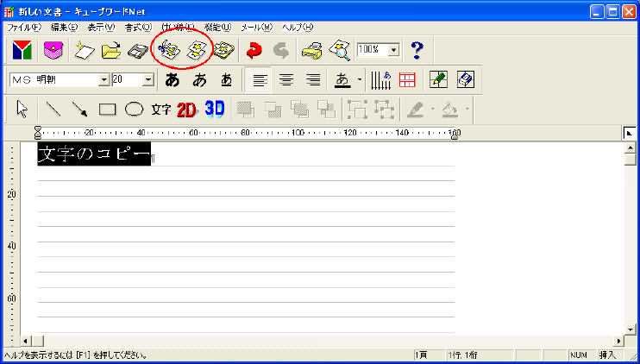Click the copy toolbar icon
The image size is (640, 364).
(x=196, y=51)
